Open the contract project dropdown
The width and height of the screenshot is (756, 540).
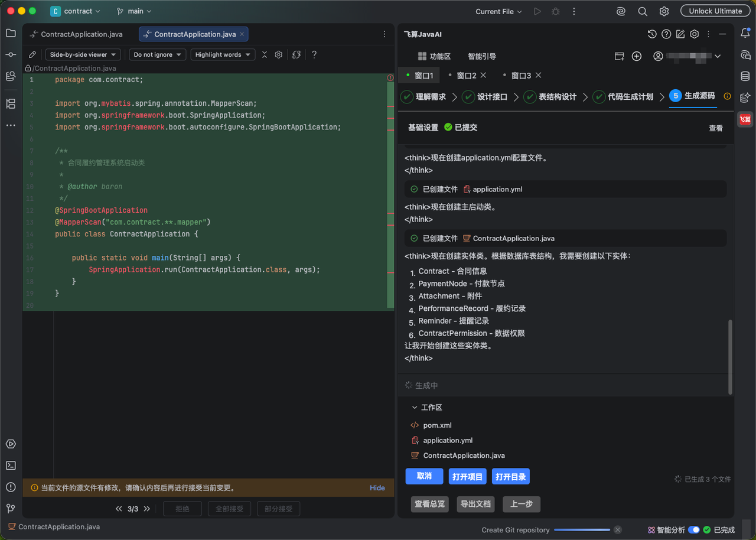76,11
